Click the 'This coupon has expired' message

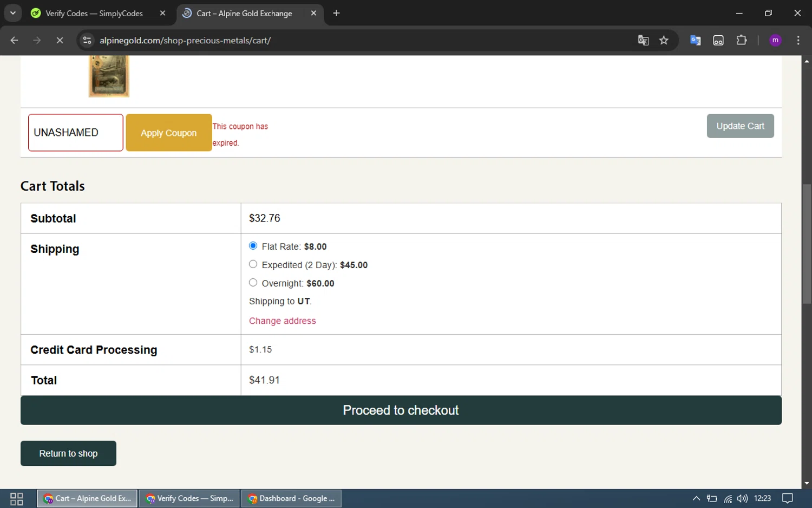pyautogui.click(x=240, y=134)
